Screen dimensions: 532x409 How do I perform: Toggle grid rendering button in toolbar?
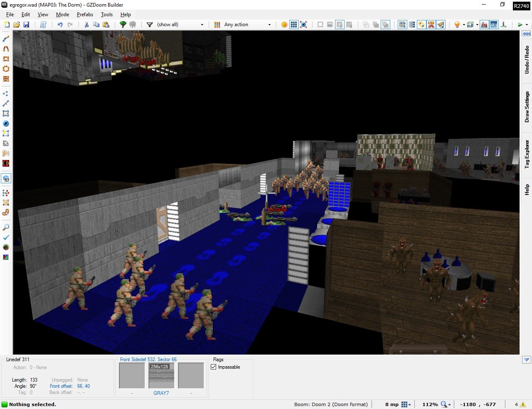(x=294, y=25)
